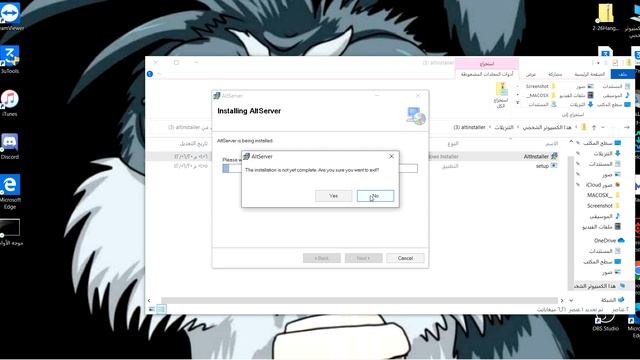Sort by Date modified (تاريخ التعديل) column header

pos(194,144)
